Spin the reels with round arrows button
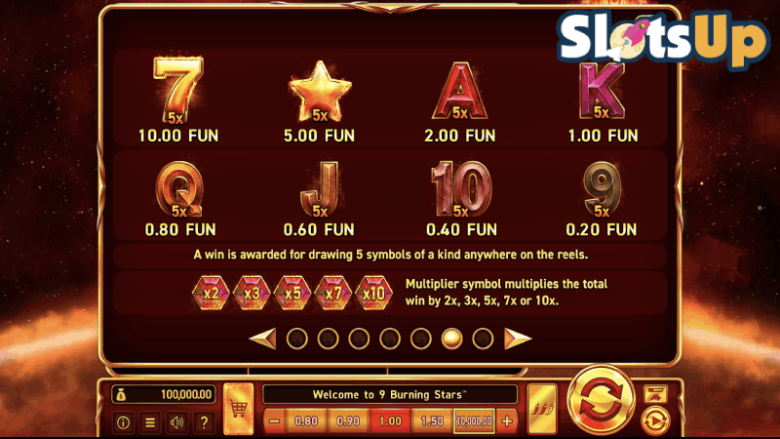The width and height of the screenshot is (780, 439). [601, 400]
